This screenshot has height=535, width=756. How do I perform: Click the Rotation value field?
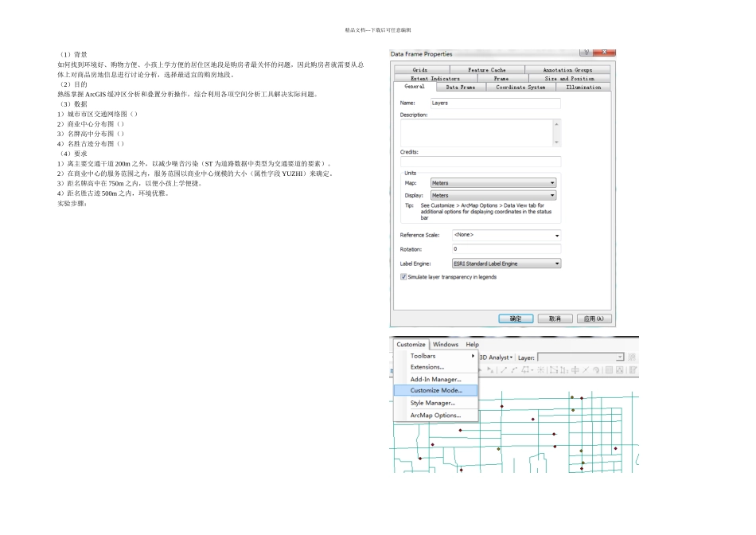click(506, 249)
